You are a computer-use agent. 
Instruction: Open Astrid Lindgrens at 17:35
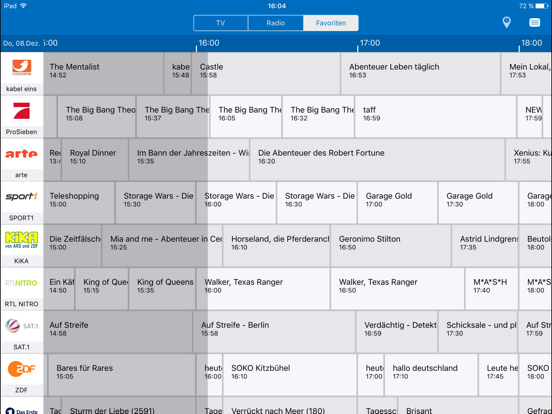pyautogui.click(x=485, y=245)
